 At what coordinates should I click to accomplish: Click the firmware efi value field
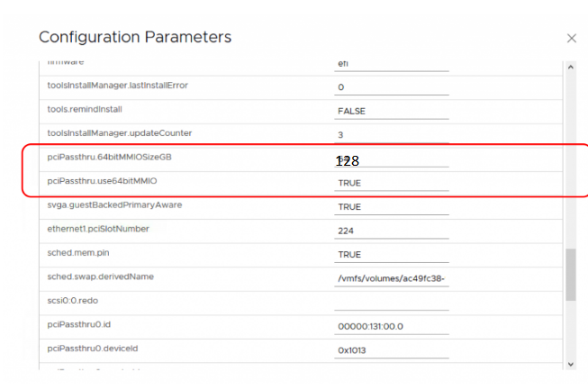pyautogui.click(x=392, y=64)
